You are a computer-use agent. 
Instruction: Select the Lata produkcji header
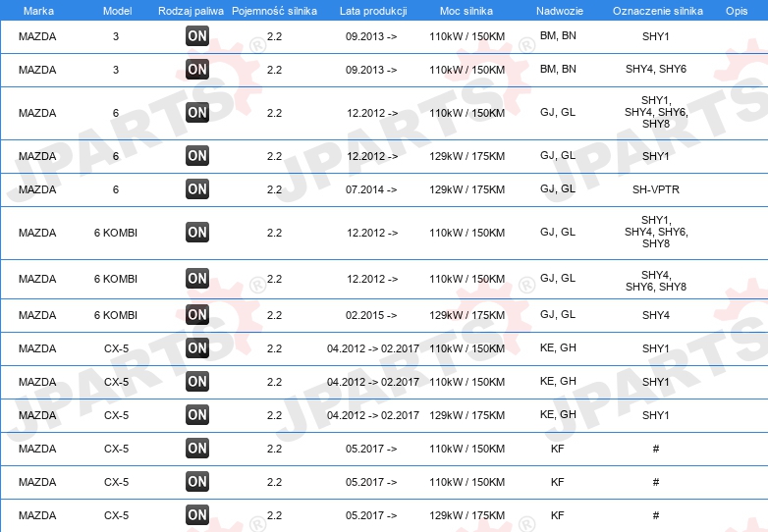click(x=373, y=11)
